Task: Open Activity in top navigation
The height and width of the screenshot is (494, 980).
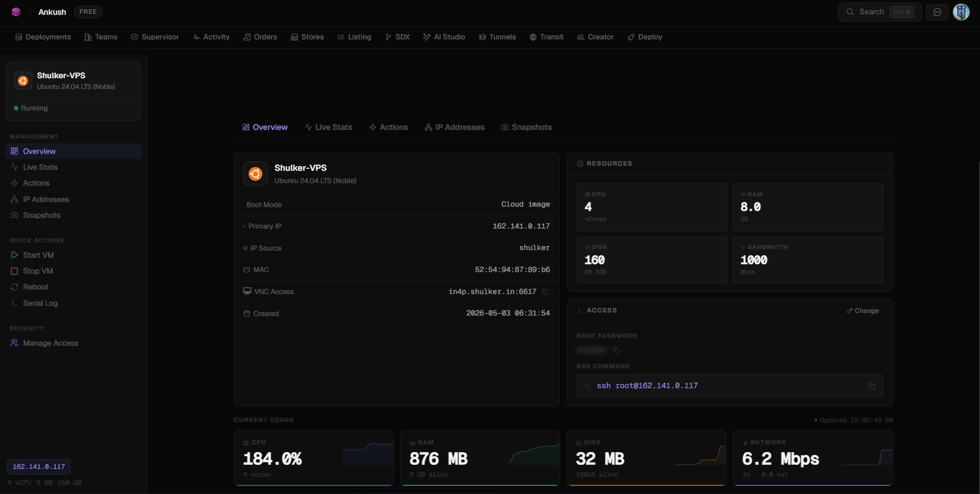Action: click(211, 37)
